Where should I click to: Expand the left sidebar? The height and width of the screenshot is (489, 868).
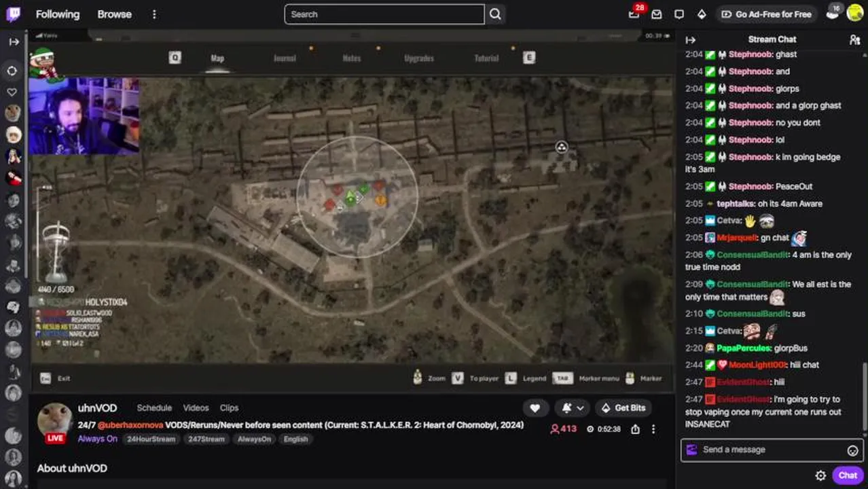point(14,42)
